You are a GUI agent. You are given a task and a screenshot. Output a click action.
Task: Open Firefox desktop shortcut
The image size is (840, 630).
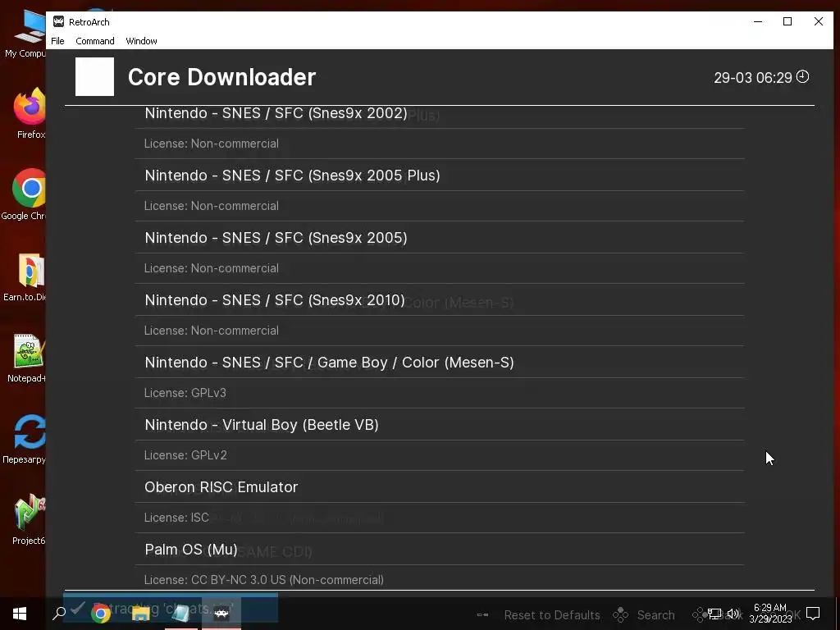[x=30, y=113]
